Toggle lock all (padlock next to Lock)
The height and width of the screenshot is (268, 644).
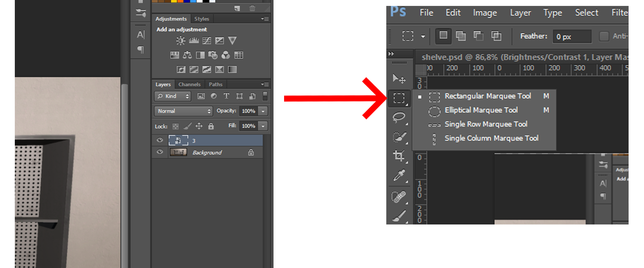tap(211, 126)
